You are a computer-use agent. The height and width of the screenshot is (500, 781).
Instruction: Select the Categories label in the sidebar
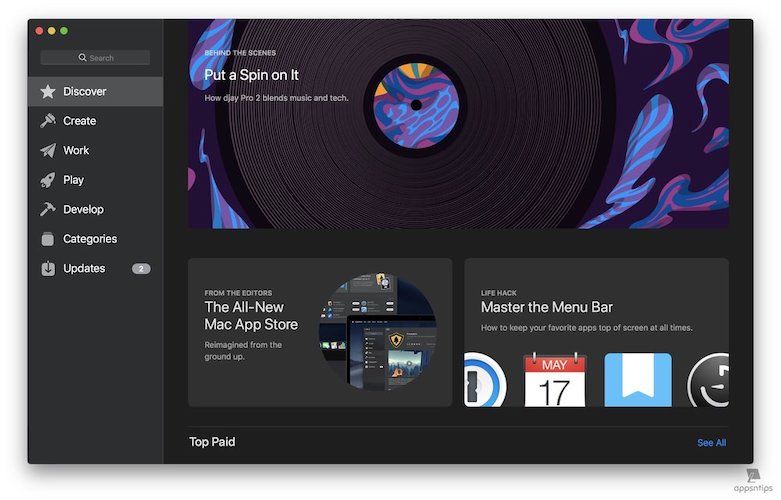coord(90,239)
